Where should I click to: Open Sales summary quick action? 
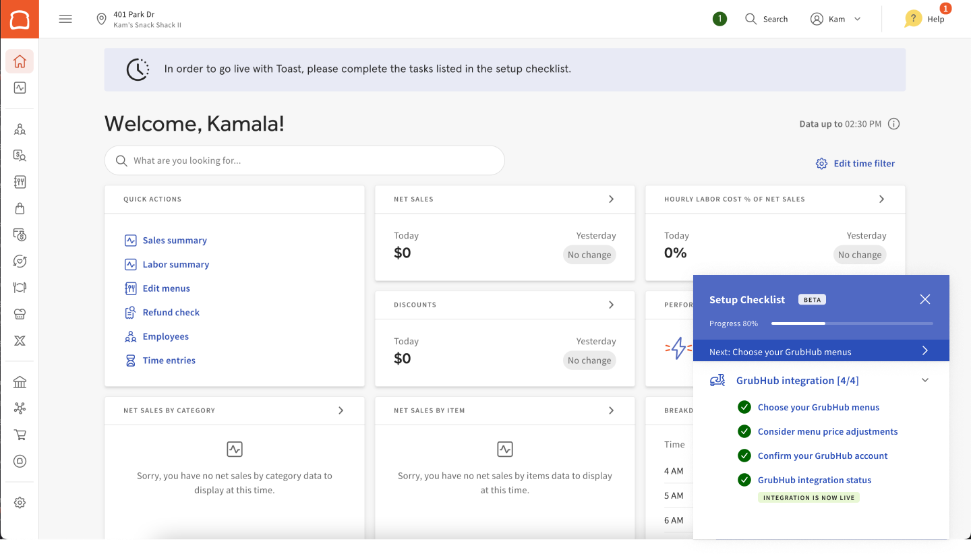coord(175,241)
